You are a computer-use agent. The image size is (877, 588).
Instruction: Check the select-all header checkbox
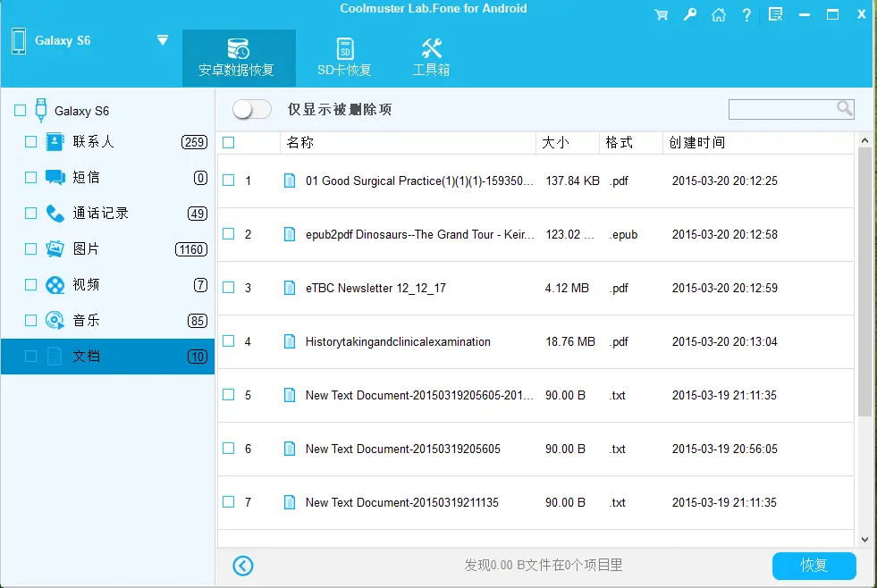point(228,142)
